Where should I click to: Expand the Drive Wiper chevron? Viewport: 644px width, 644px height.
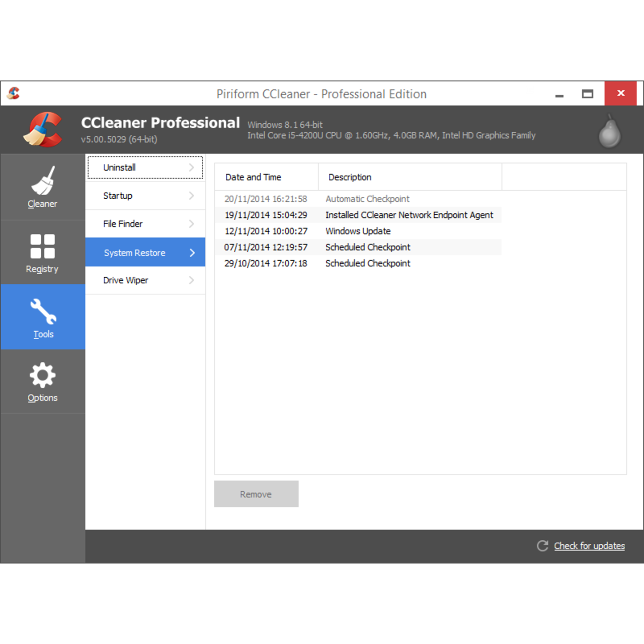193,280
